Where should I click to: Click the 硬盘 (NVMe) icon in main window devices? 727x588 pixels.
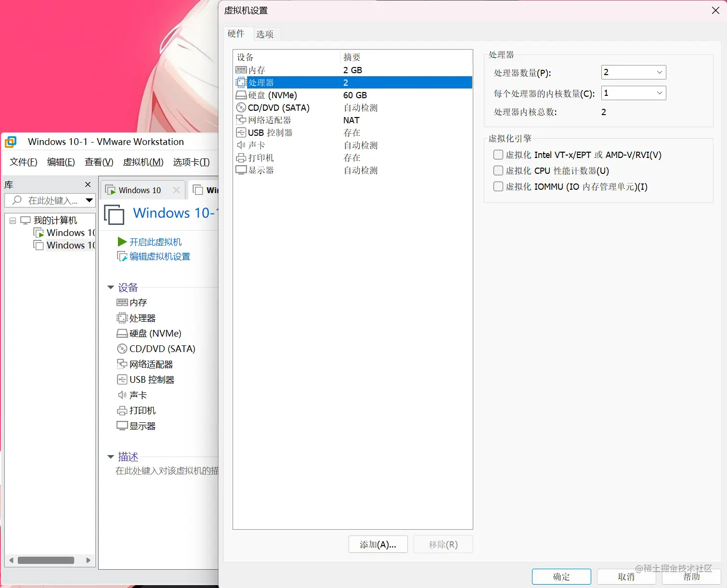click(122, 333)
